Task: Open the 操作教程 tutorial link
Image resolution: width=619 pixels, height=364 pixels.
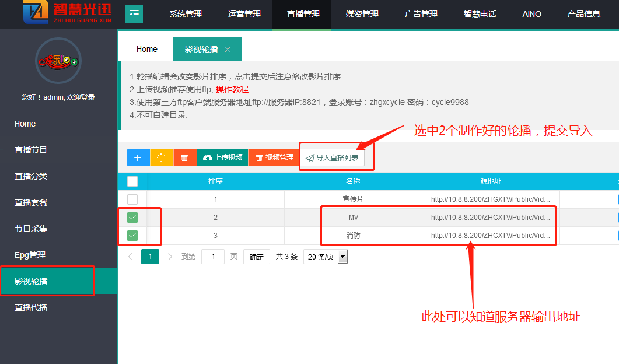Action: [x=232, y=89]
